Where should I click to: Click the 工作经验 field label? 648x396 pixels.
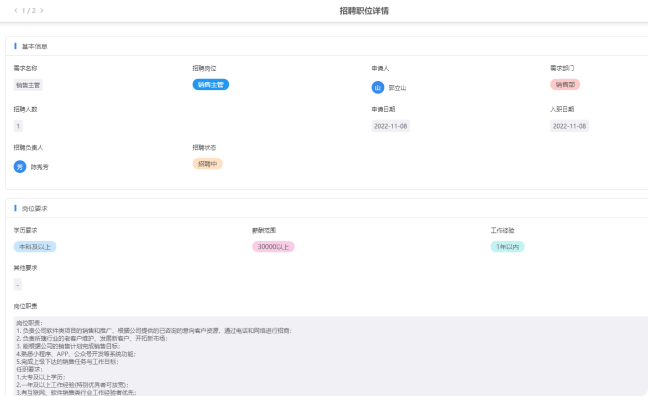click(x=503, y=230)
